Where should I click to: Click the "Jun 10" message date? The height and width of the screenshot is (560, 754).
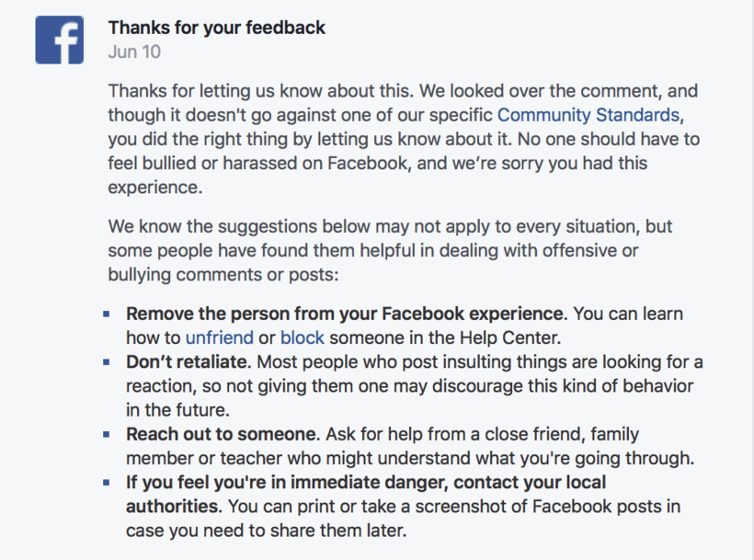tap(134, 51)
